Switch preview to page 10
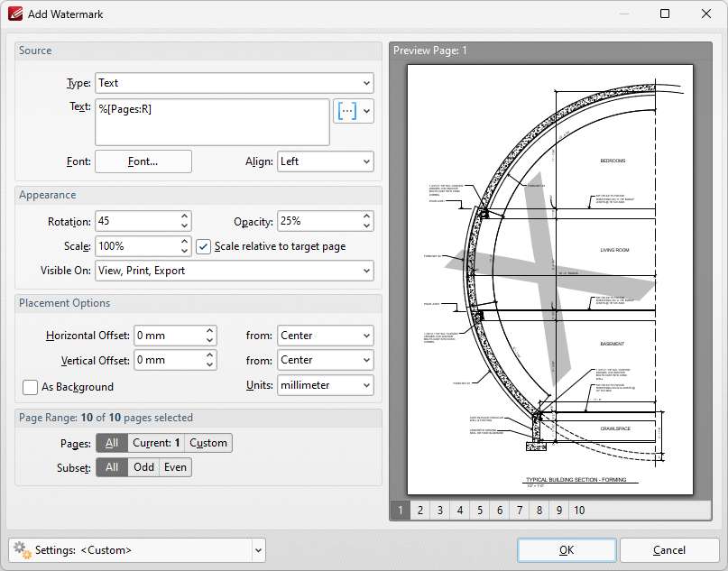Image resolution: width=728 pixels, height=571 pixels. pyautogui.click(x=579, y=511)
